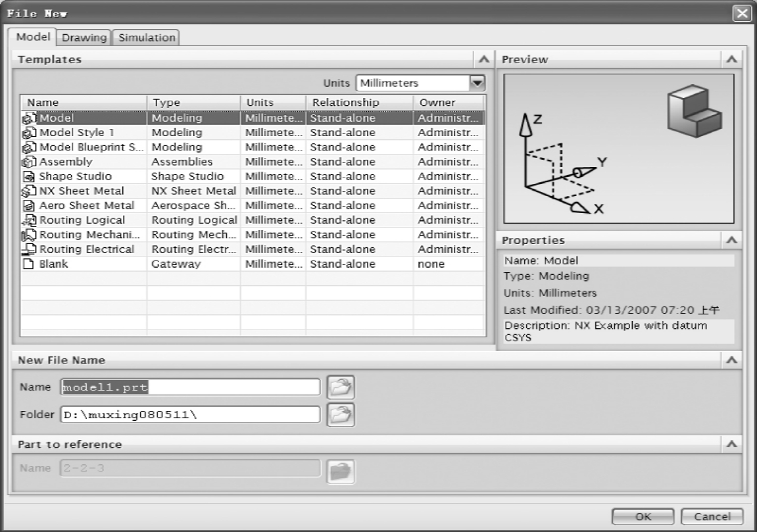Image resolution: width=757 pixels, height=532 pixels.
Task: Click the Cancel button
Action: pyautogui.click(x=712, y=517)
